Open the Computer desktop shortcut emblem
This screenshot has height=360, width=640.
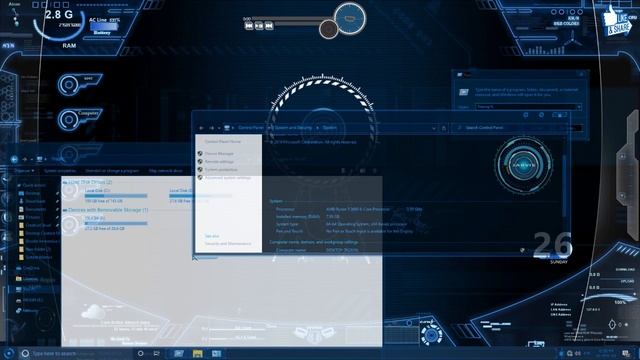(79, 119)
